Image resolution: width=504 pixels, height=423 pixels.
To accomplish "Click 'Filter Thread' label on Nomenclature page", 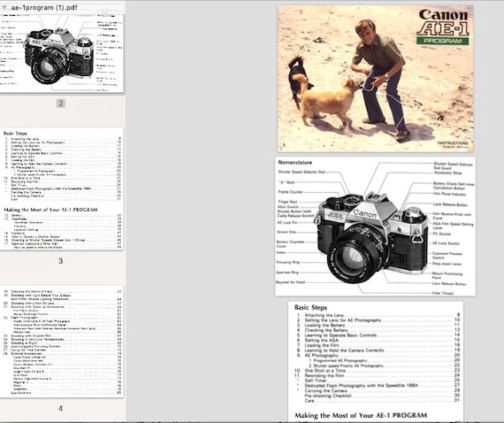I will [443, 293].
